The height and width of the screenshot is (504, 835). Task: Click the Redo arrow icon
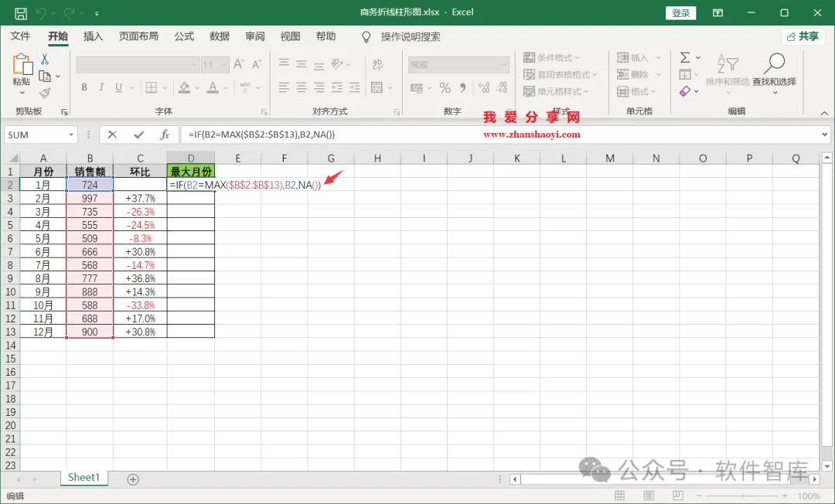pos(70,13)
